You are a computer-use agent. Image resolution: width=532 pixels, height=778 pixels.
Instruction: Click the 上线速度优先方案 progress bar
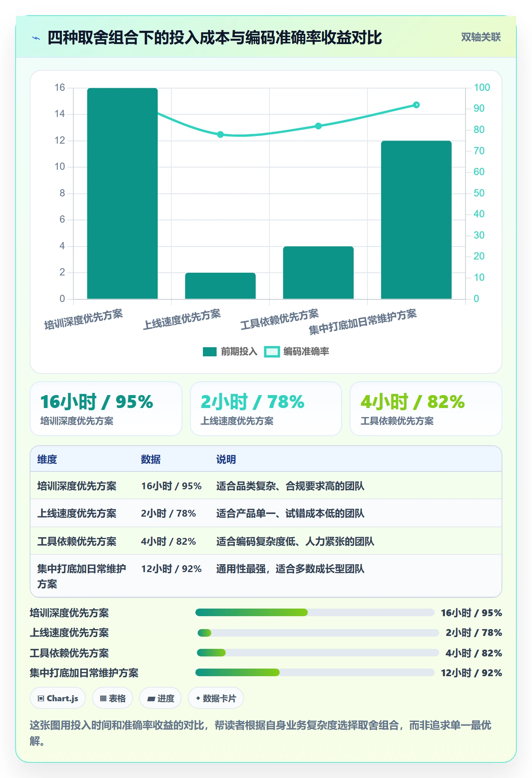point(318,633)
